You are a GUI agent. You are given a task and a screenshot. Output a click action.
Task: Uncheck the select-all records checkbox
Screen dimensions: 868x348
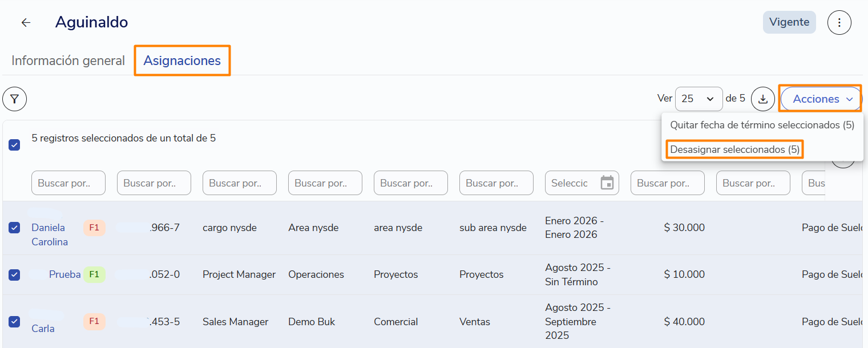(14, 145)
